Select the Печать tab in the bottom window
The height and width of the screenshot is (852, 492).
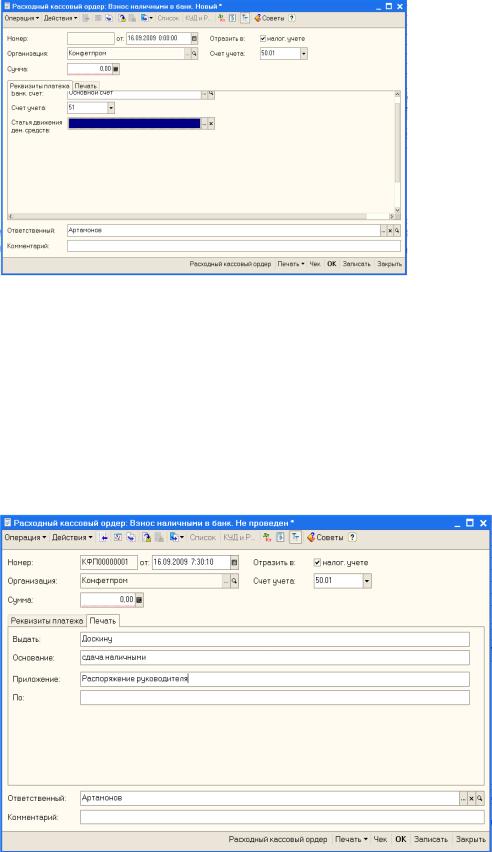click(x=103, y=621)
